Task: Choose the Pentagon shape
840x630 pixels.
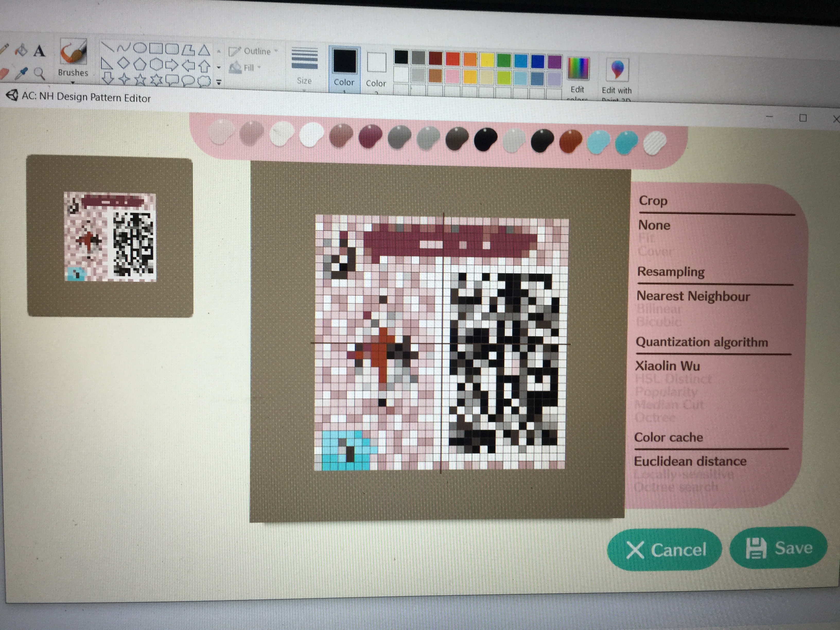Action: click(140, 64)
